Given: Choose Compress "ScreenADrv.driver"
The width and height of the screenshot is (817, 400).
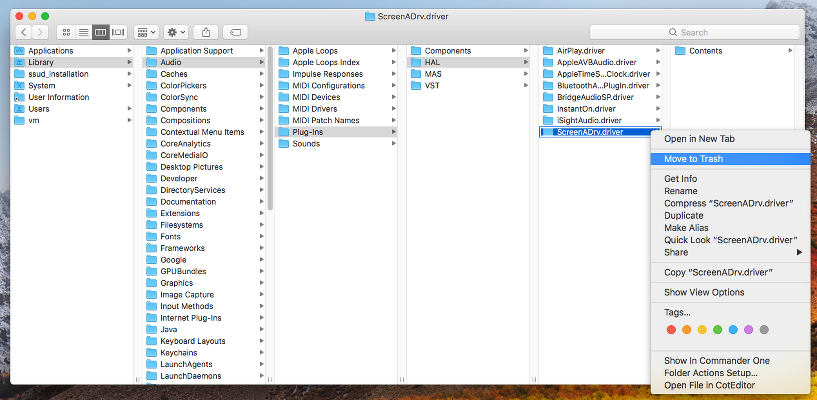Looking at the screenshot, I should pos(726,203).
